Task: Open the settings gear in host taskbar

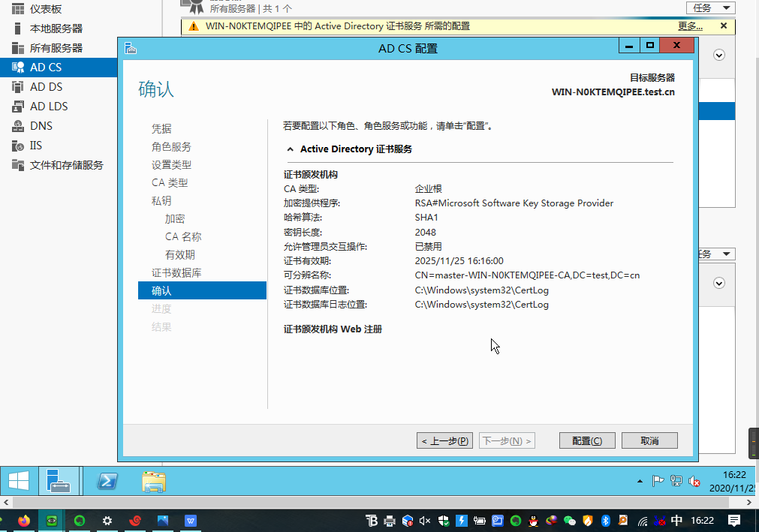Action: click(x=107, y=521)
